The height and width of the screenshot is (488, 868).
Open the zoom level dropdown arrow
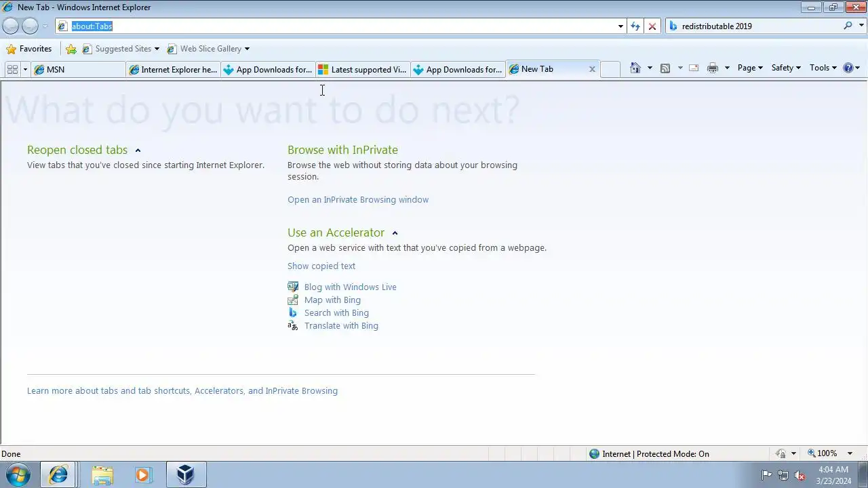pos(850,454)
